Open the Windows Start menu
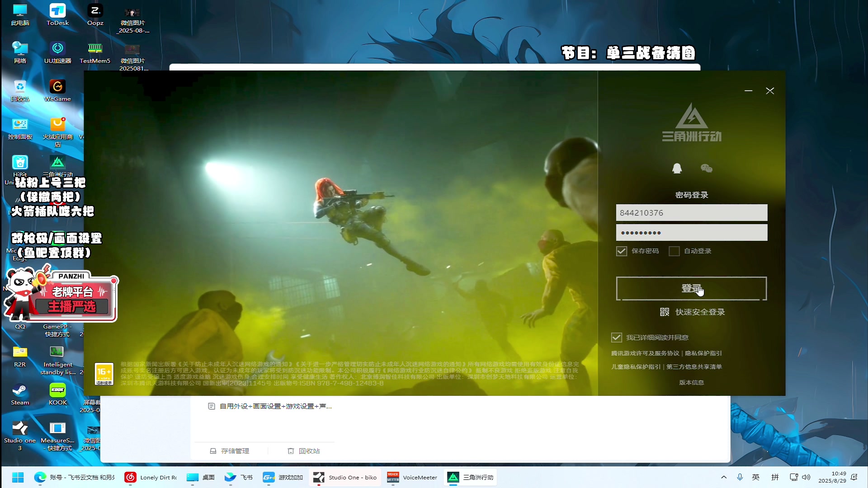 coord(18,477)
